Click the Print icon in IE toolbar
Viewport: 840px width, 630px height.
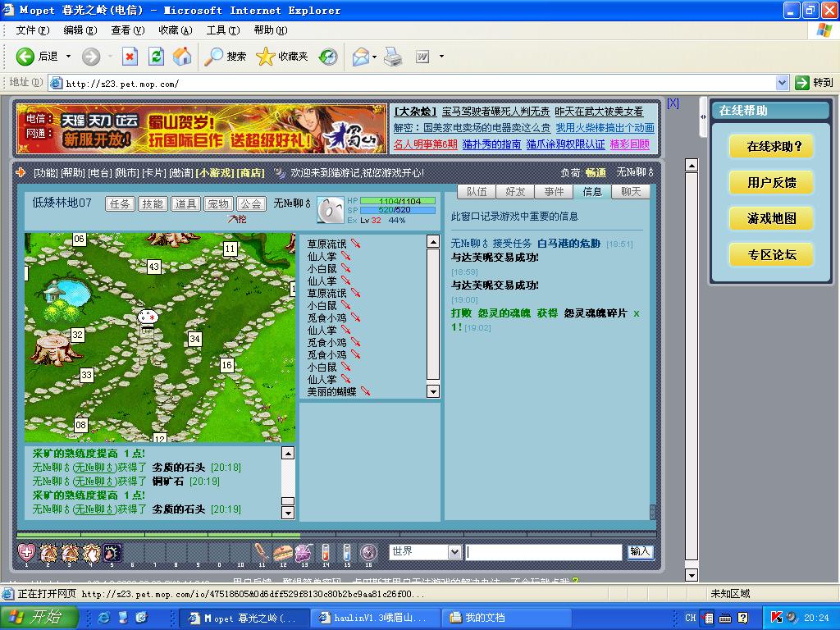pos(393,57)
